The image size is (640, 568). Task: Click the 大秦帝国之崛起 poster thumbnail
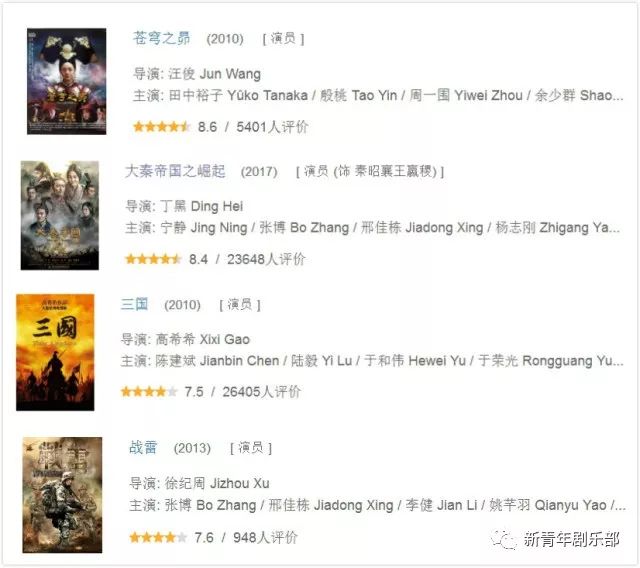coord(60,215)
